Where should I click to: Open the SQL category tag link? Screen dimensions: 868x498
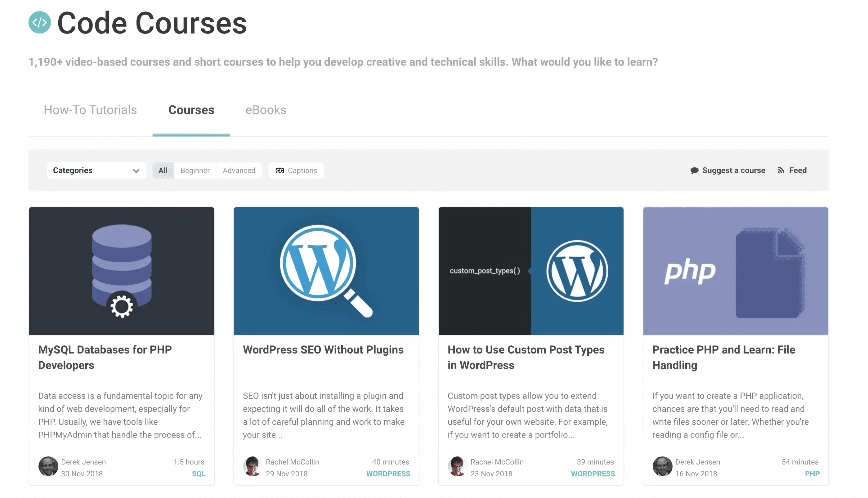pos(199,474)
